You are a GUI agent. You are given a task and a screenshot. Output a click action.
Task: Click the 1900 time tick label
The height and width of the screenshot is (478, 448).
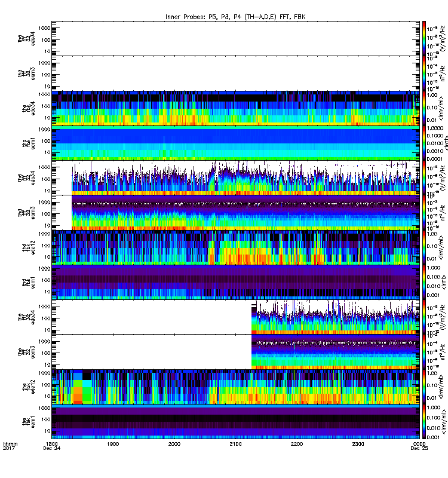113,444
